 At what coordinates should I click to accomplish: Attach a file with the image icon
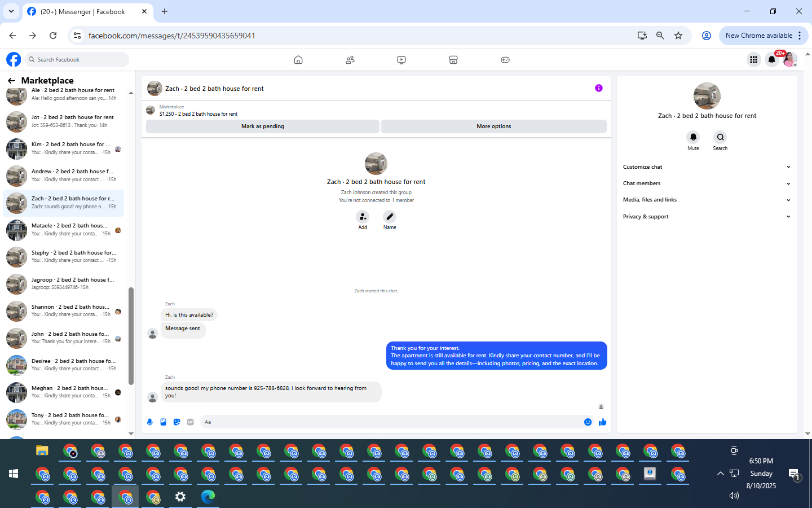click(x=164, y=422)
